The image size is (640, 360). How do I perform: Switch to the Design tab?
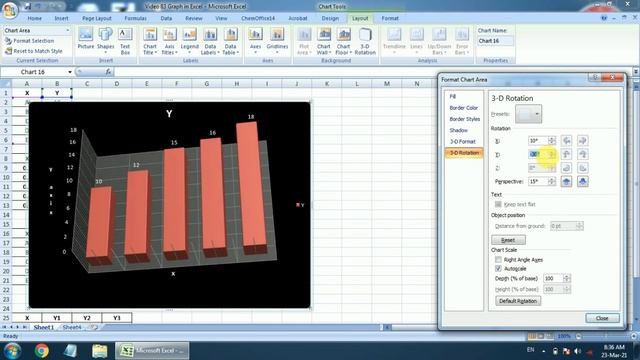(x=330, y=18)
